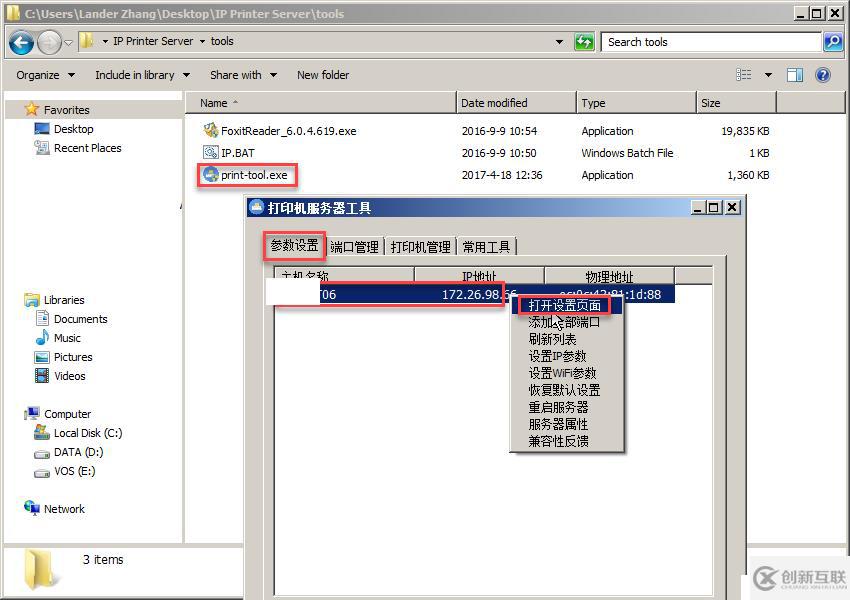Click the search magnifier icon
This screenshot has height=600, width=850.
(833, 42)
